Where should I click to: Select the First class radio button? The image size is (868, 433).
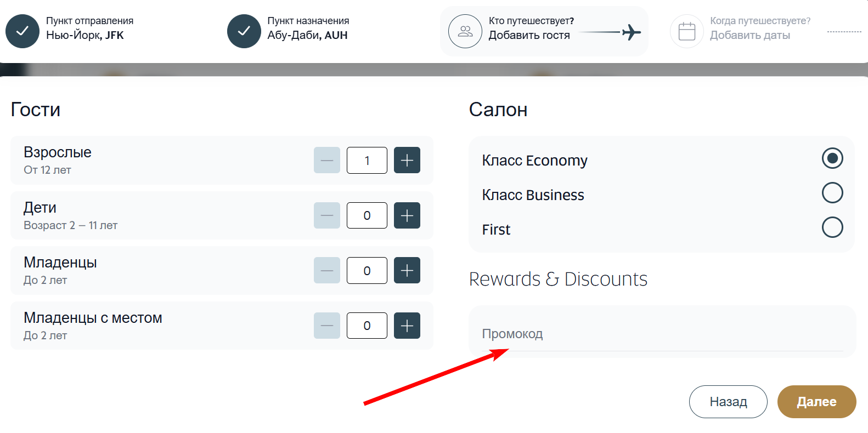tap(832, 227)
